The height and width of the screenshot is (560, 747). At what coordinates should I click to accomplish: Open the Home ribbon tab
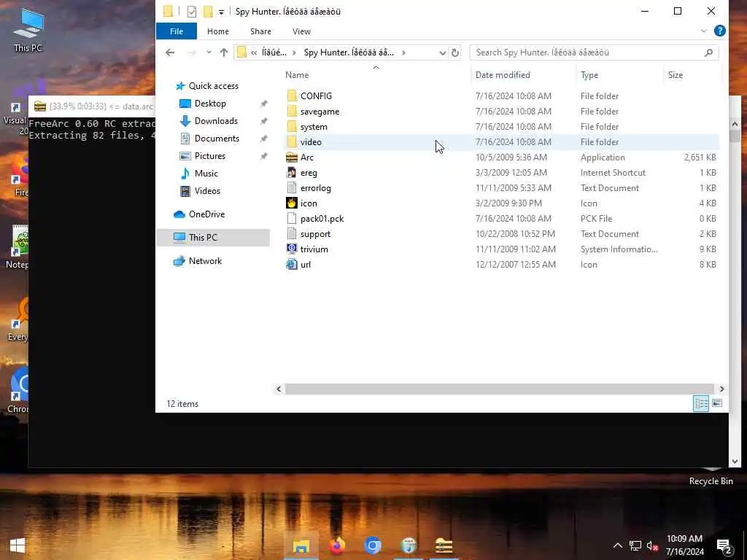click(x=217, y=31)
